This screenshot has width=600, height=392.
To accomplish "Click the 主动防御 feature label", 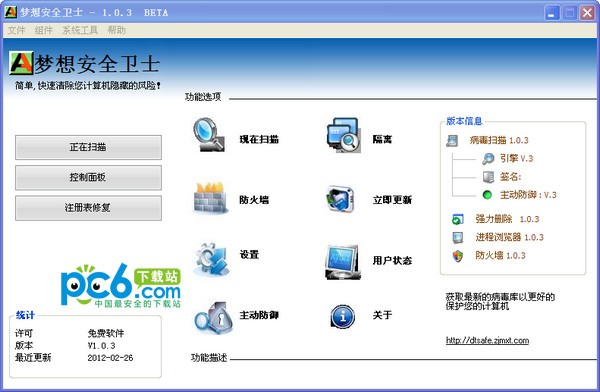I will (x=259, y=315).
